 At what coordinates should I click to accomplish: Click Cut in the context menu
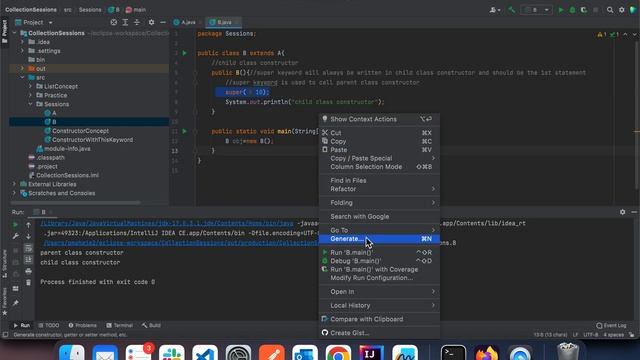click(x=379, y=133)
